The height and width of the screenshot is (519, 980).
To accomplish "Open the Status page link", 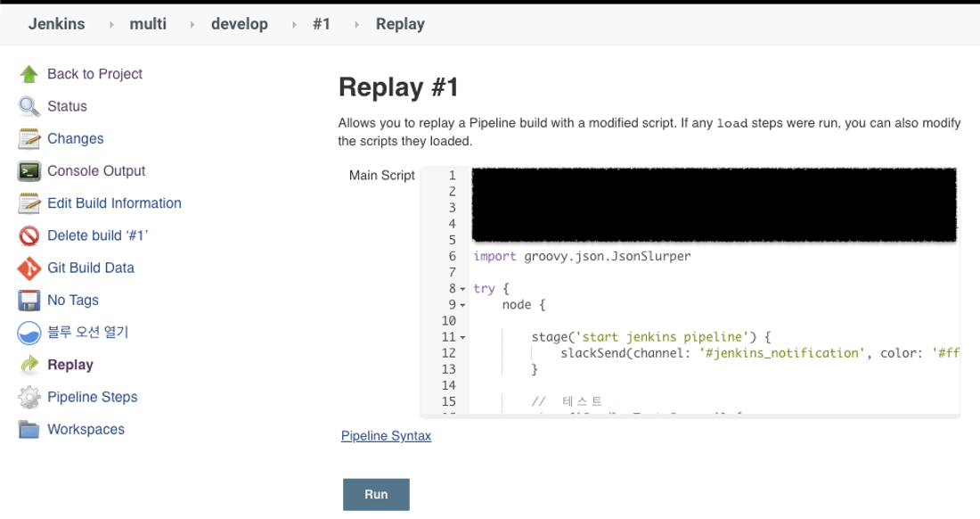I will point(67,106).
